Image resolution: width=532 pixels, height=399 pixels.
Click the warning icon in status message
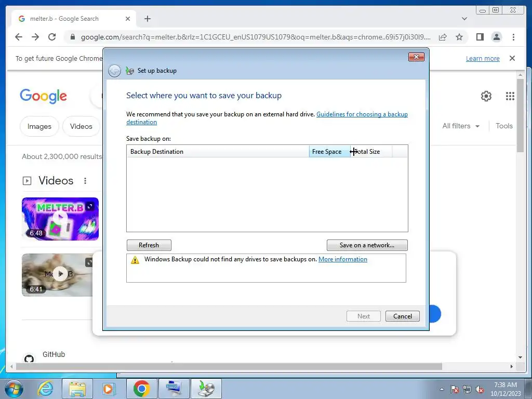tap(135, 260)
